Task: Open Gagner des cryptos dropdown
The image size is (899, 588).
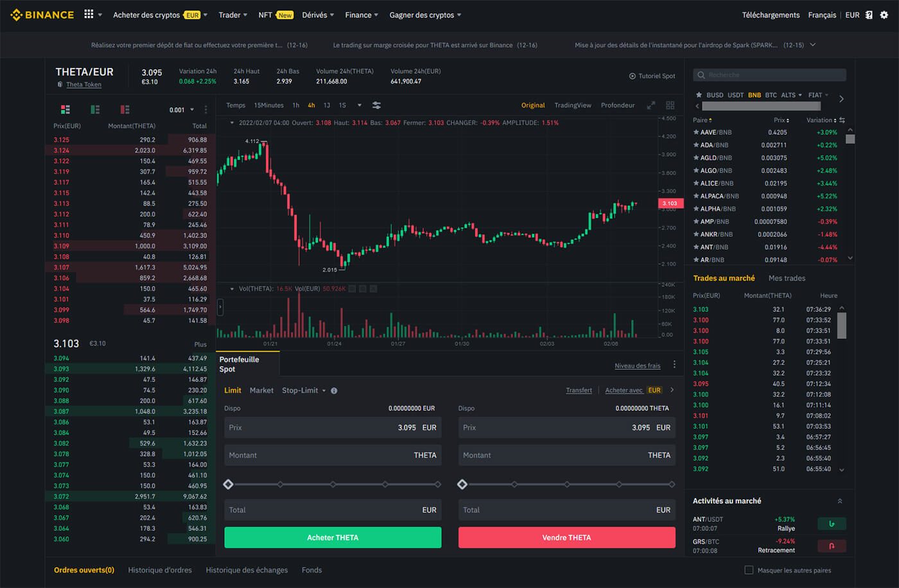Action: [x=425, y=15]
